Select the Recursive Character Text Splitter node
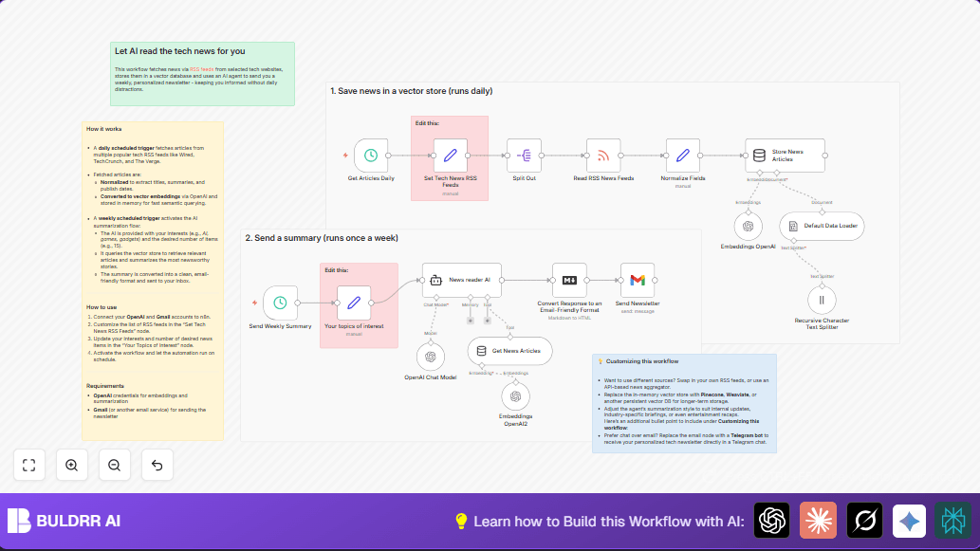The image size is (980, 551). (x=822, y=301)
